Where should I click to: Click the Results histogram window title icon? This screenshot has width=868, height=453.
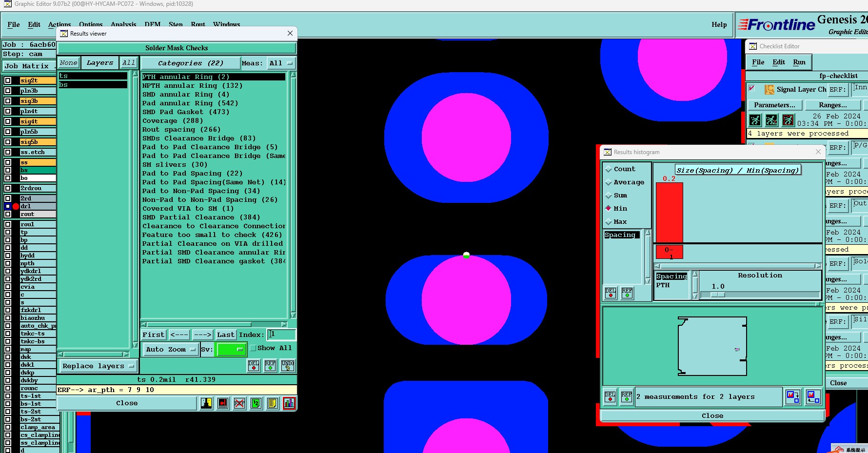pyautogui.click(x=608, y=152)
